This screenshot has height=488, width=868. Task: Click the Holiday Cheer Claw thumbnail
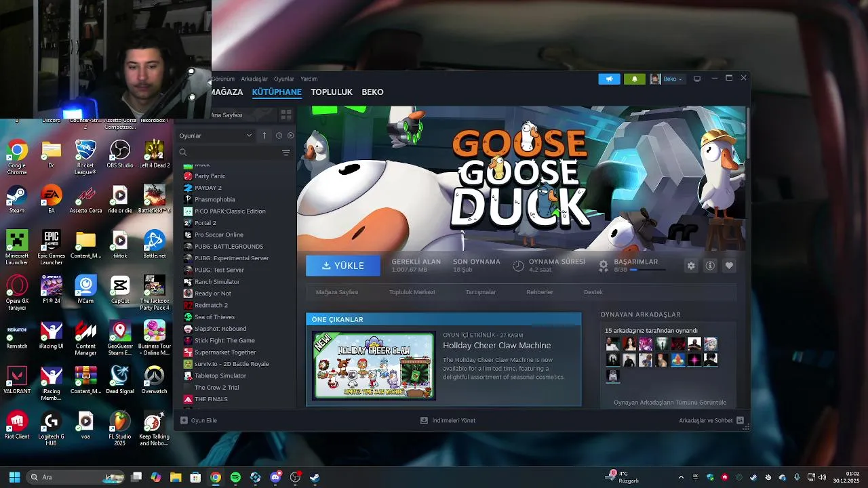tap(373, 365)
